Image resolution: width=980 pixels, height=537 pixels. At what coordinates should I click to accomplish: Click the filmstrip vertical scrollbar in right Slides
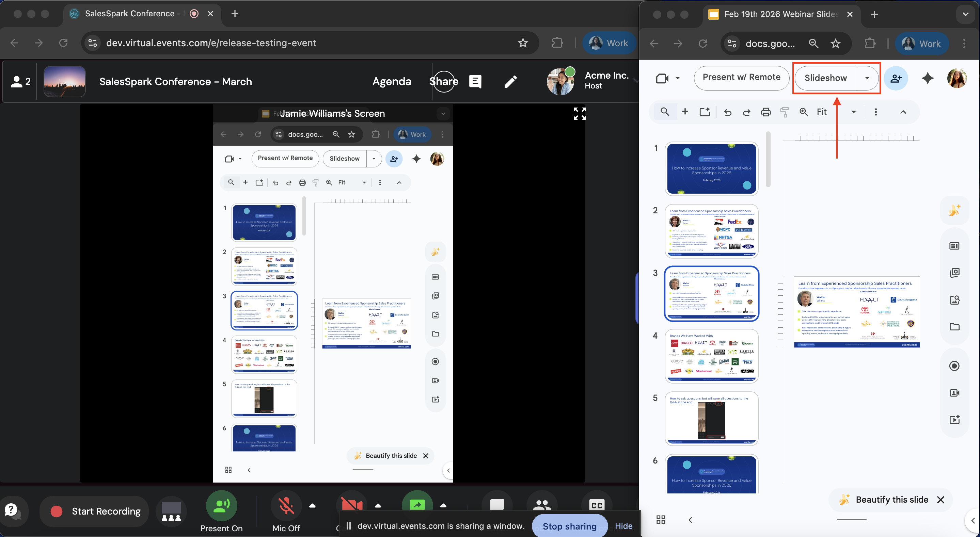[x=768, y=160]
